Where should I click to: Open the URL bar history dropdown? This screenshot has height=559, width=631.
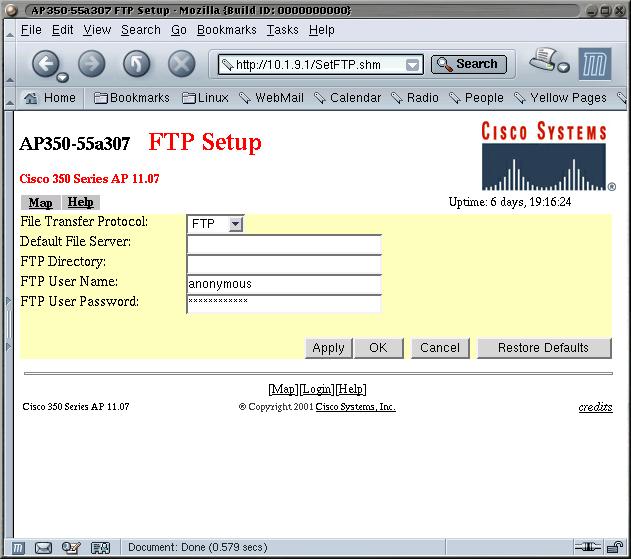[412, 65]
